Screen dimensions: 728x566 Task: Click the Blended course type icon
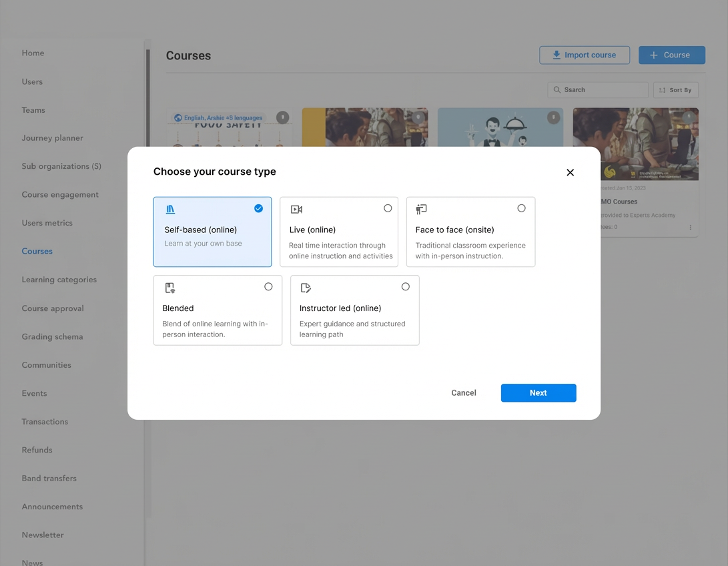(170, 288)
